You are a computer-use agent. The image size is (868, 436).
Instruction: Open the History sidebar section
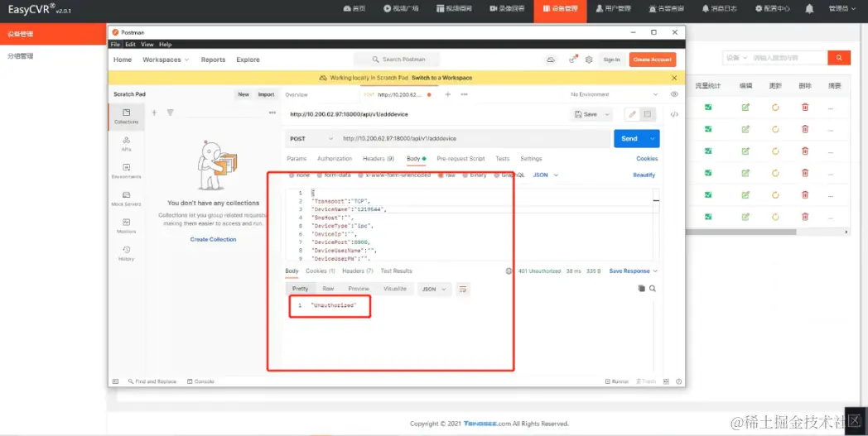tap(126, 253)
